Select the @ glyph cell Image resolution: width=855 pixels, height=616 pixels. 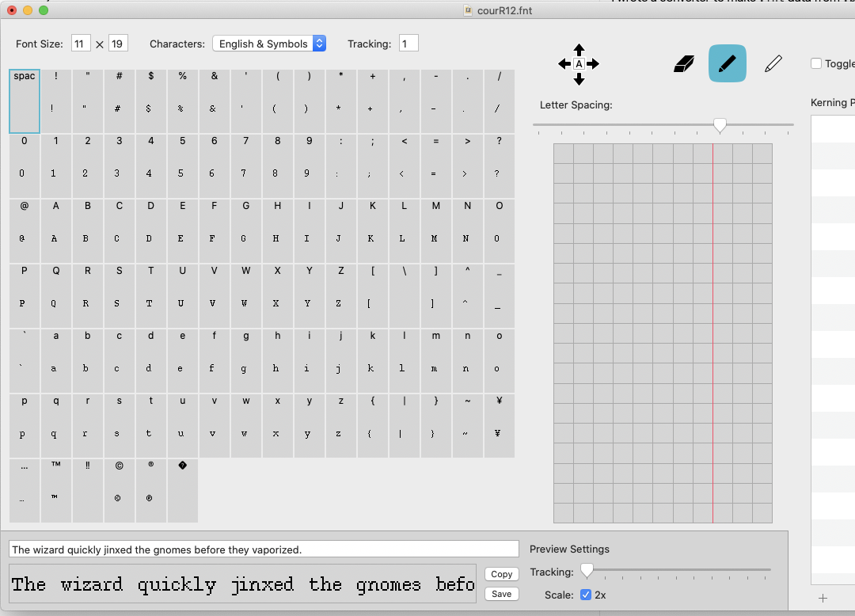[x=24, y=231]
